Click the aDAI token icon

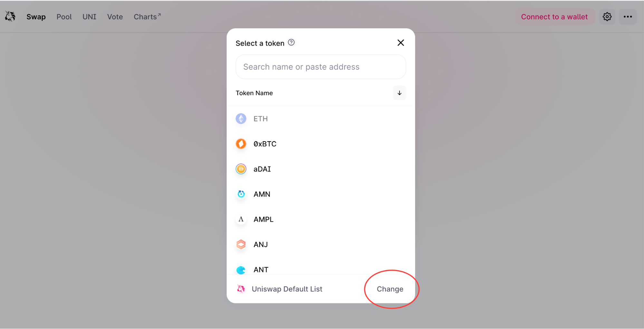(x=241, y=169)
